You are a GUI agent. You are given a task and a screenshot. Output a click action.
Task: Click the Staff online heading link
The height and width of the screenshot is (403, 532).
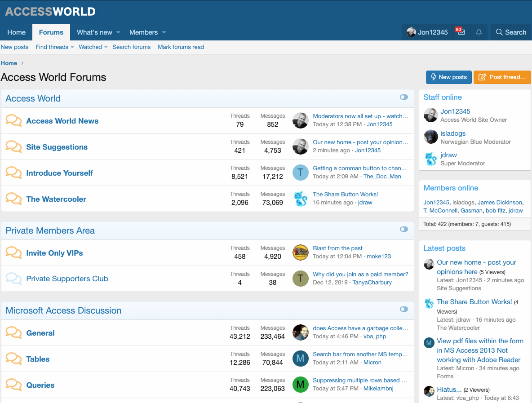[x=443, y=97]
